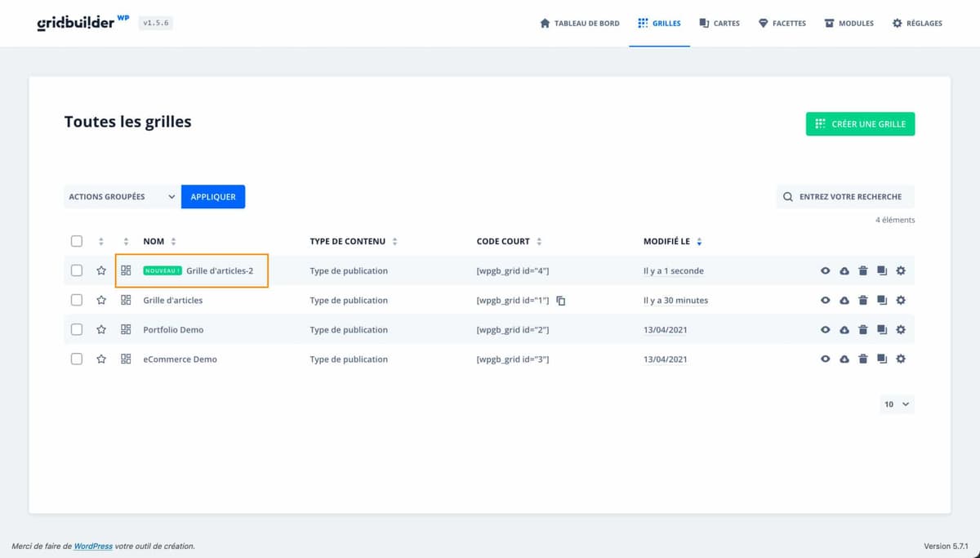
Task: Delete the Portfolio Demo grid using trash icon
Action: pos(862,330)
